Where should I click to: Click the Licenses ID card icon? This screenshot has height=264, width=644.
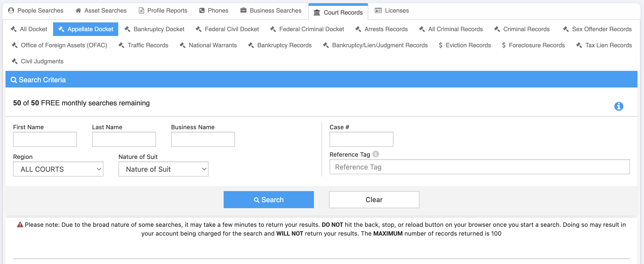(378, 11)
